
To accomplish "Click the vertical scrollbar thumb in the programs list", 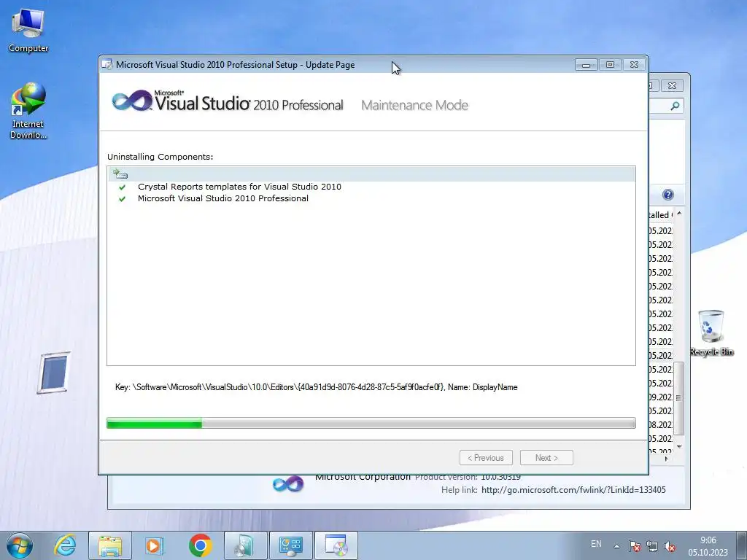I will 679,398.
